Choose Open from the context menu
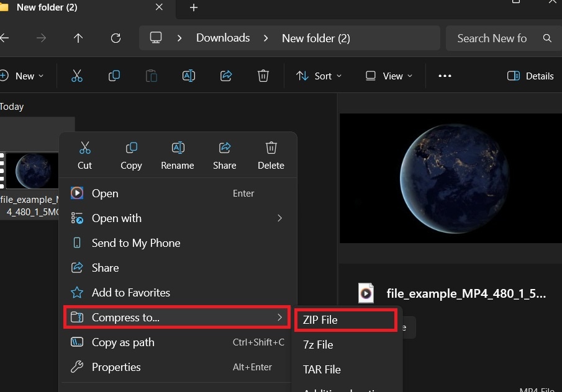Viewport: 562px width, 392px height. 177,194
